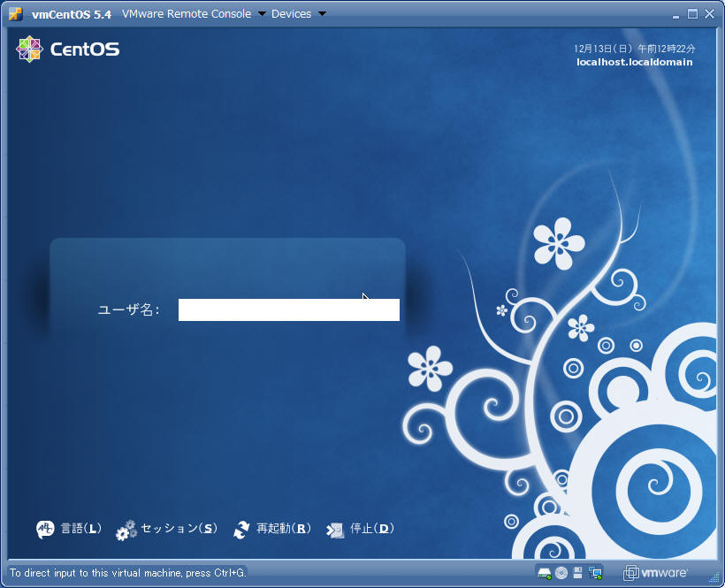Click the floppy drive status icon
The height and width of the screenshot is (588, 725).
click(x=578, y=573)
